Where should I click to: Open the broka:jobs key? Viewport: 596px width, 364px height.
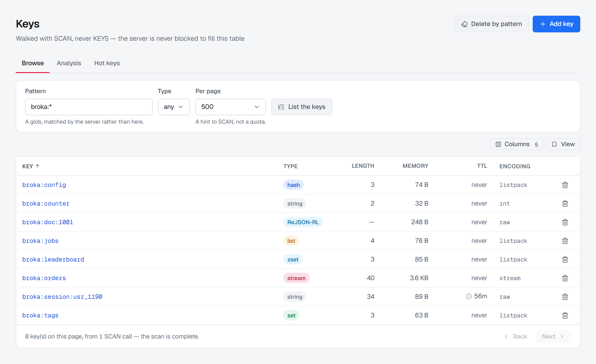point(41,241)
